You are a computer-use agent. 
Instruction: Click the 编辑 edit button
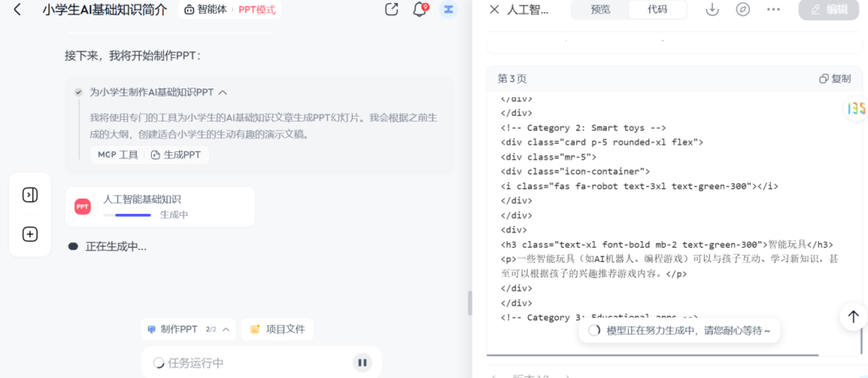829,10
